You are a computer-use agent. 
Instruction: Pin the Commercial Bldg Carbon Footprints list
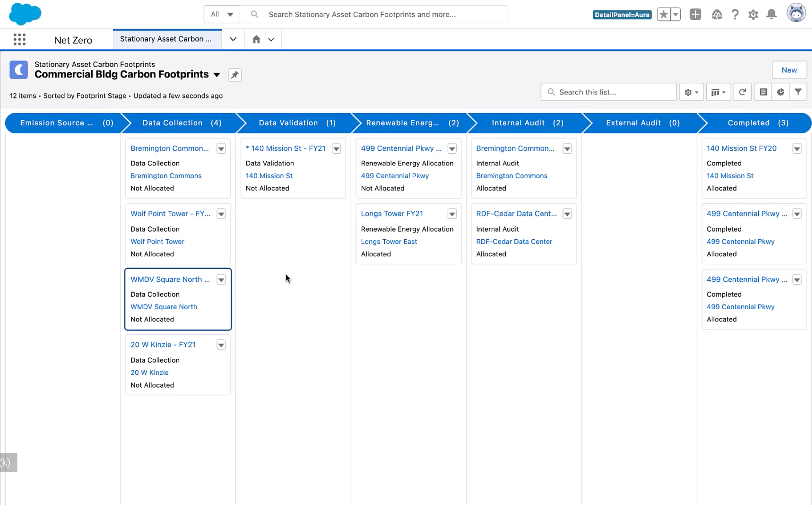235,75
